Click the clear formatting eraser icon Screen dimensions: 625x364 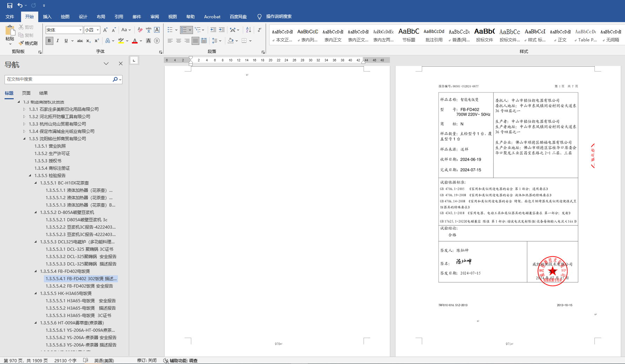pos(140,30)
